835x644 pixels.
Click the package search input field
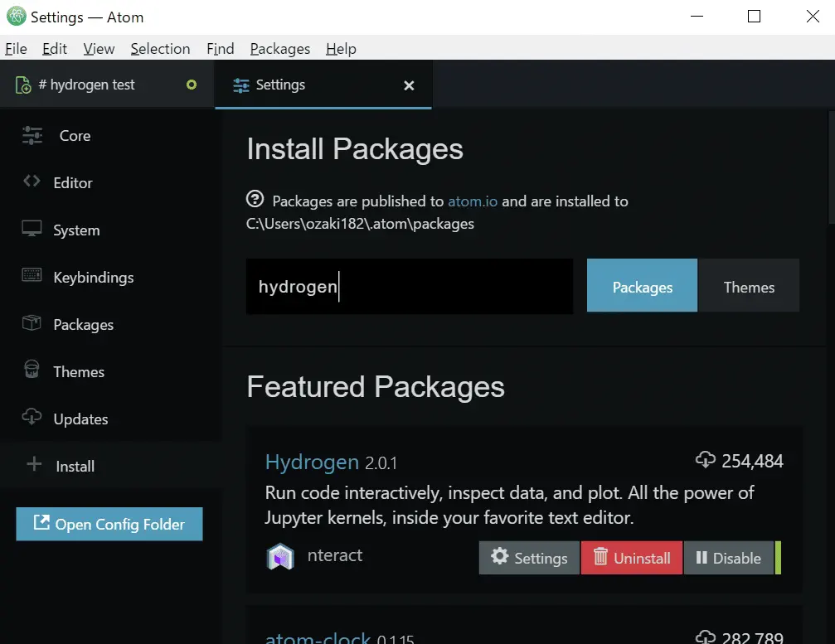click(x=409, y=287)
